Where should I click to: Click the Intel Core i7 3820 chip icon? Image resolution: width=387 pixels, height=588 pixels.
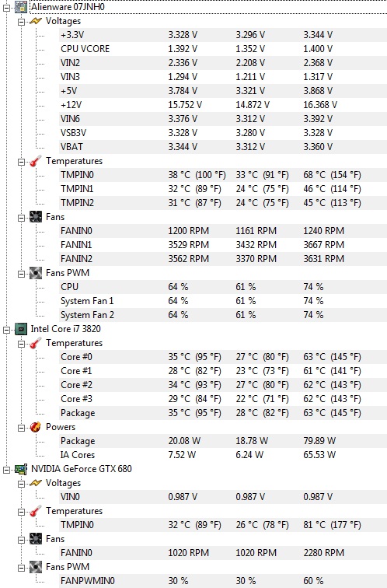point(21,329)
